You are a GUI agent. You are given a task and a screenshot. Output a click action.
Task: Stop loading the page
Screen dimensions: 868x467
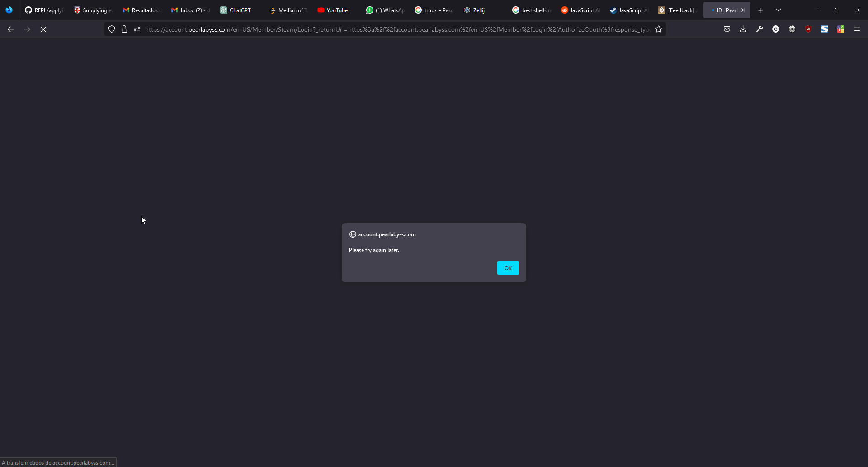43,29
